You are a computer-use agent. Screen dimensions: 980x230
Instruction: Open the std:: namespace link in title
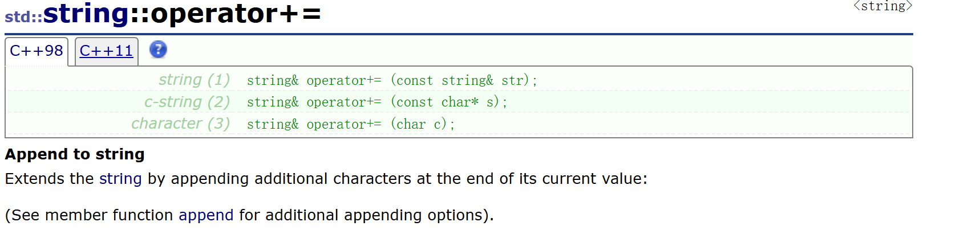(23, 17)
